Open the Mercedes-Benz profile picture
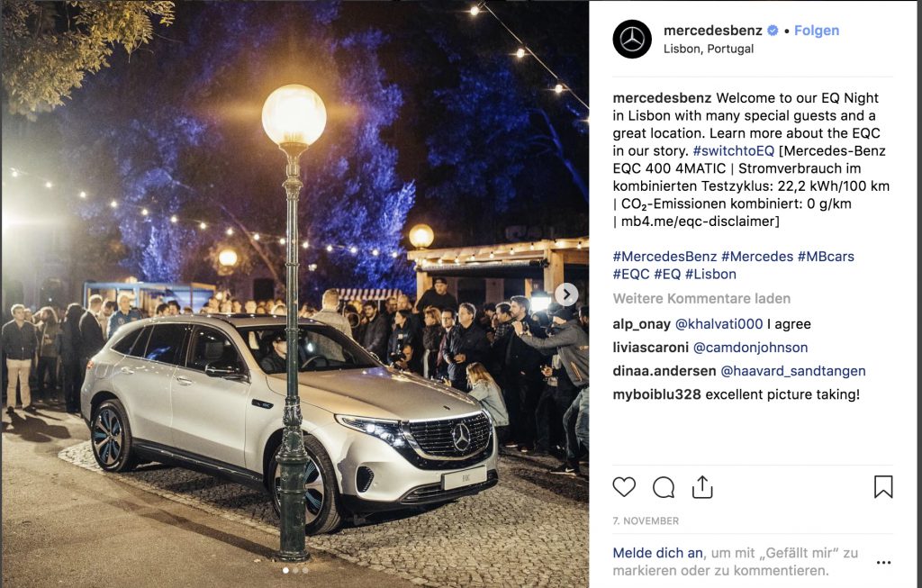922x588 pixels. pyautogui.click(x=632, y=39)
